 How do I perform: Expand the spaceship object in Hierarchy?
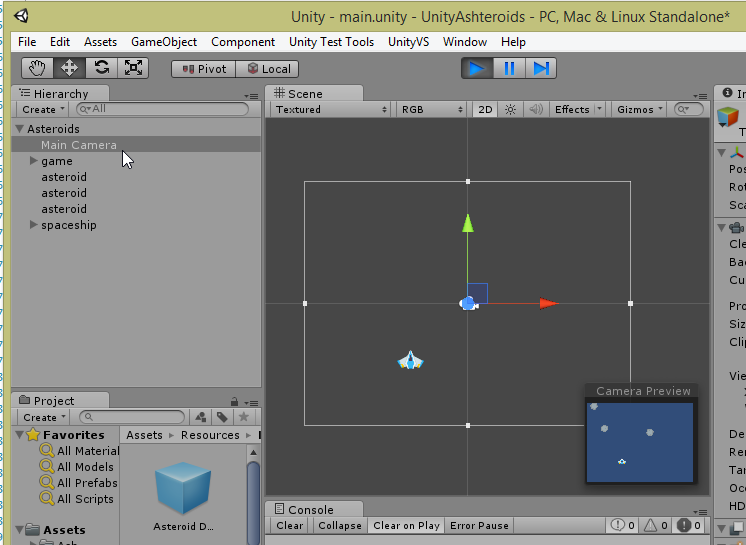[35, 225]
